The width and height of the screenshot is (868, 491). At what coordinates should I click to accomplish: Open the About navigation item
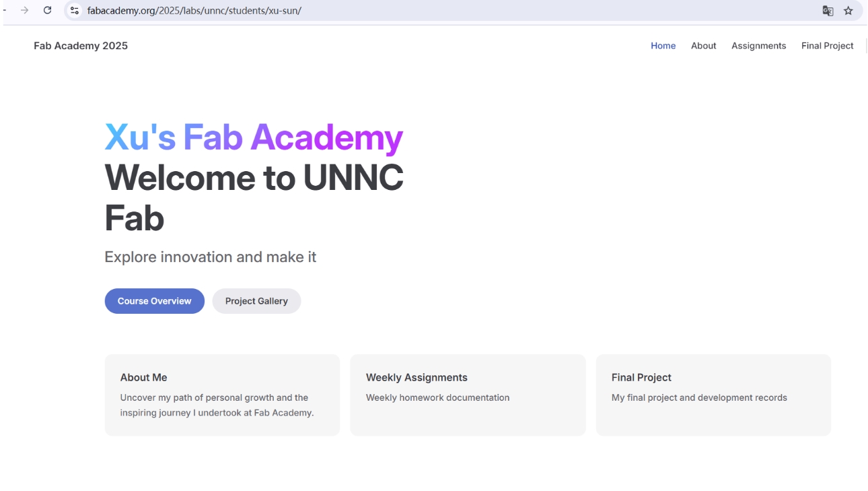click(x=703, y=46)
